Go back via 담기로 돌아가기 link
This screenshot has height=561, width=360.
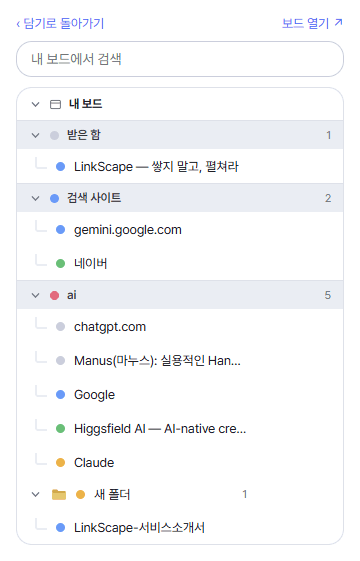[x=60, y=24]
